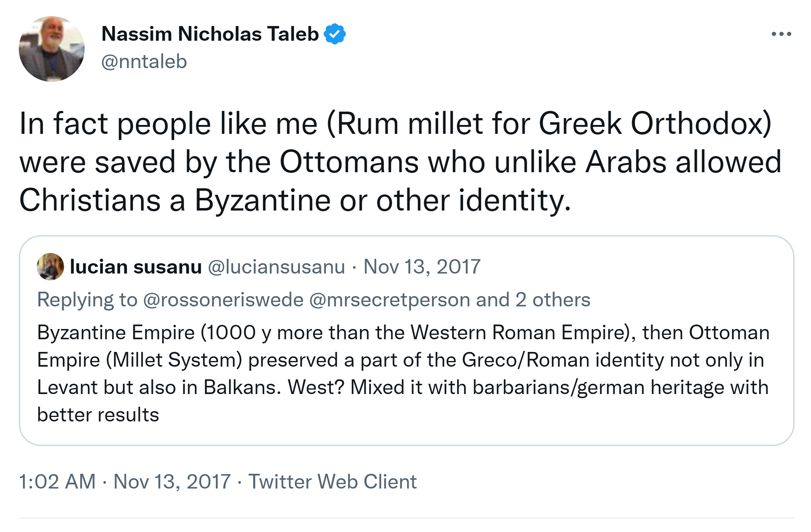The image size is (811, 532).
Task: Click the Twitter Web Client source label
Action: coord(332,481)
